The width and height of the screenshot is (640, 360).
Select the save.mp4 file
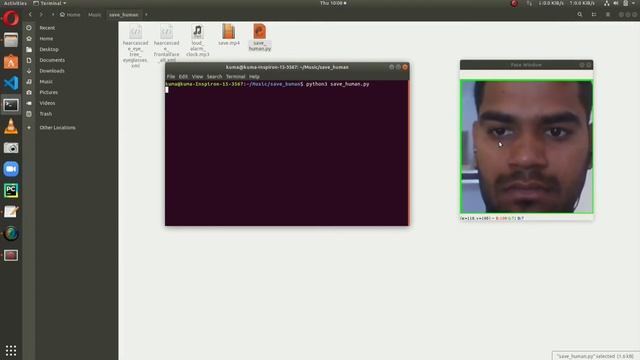tap(229, 35)
